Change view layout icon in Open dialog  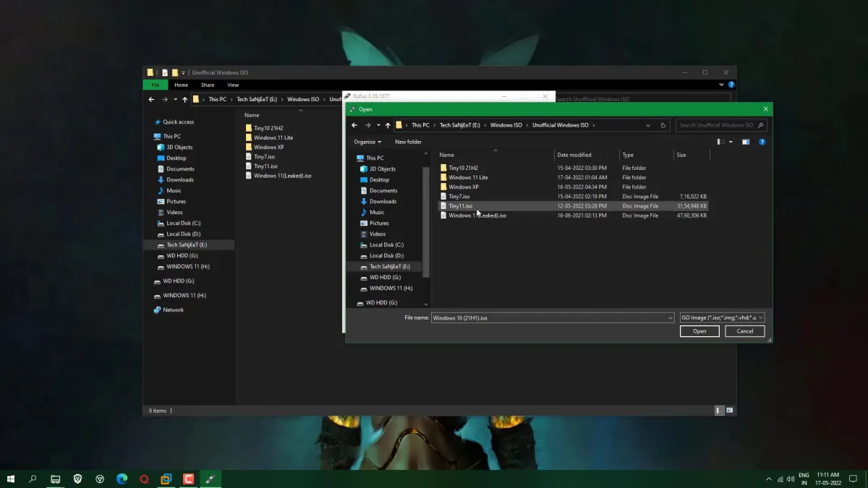coord(720,142)
